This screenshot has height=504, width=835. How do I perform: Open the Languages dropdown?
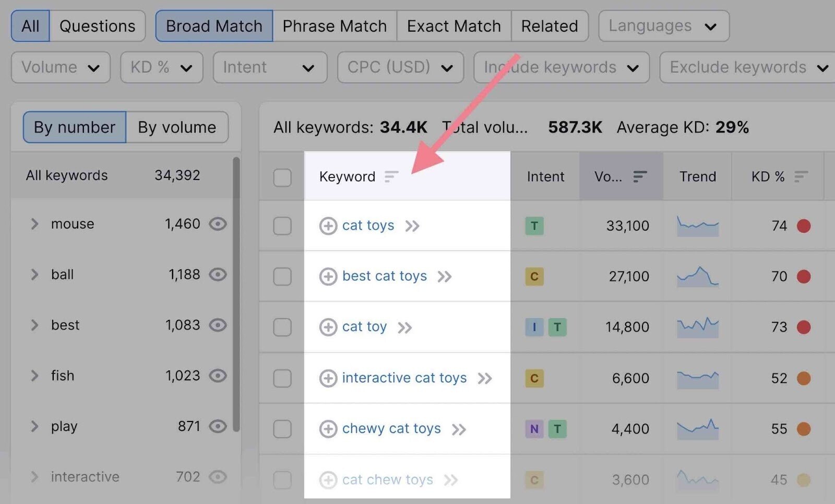[663, 26]
